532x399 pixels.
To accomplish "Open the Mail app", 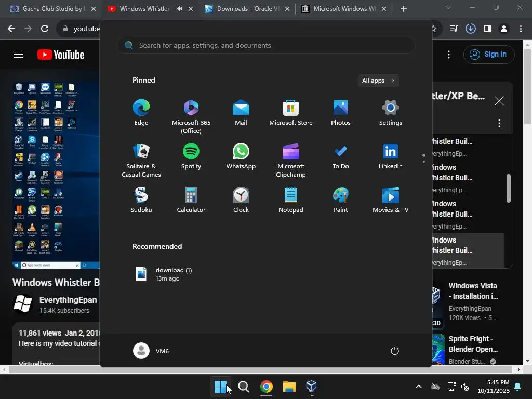I will tap(241, 113).
